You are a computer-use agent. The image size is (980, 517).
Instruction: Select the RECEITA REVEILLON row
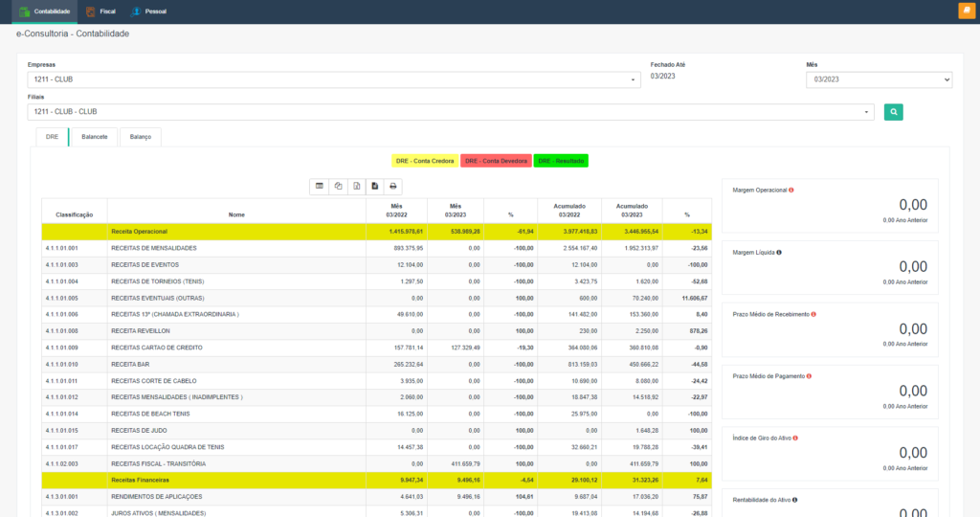(x=376, y=331)
